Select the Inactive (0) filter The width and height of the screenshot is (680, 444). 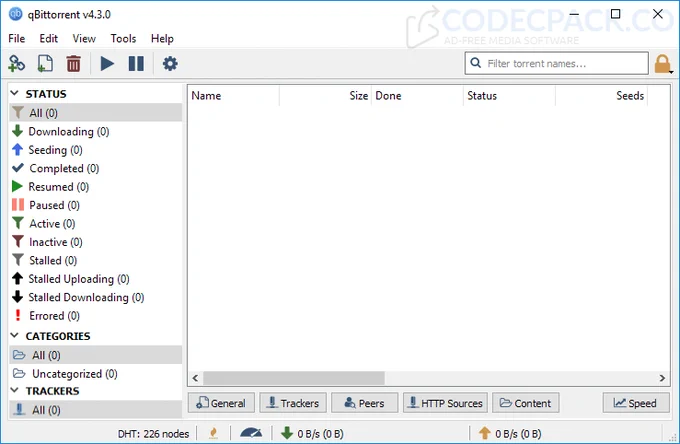[x=95, y=242]
